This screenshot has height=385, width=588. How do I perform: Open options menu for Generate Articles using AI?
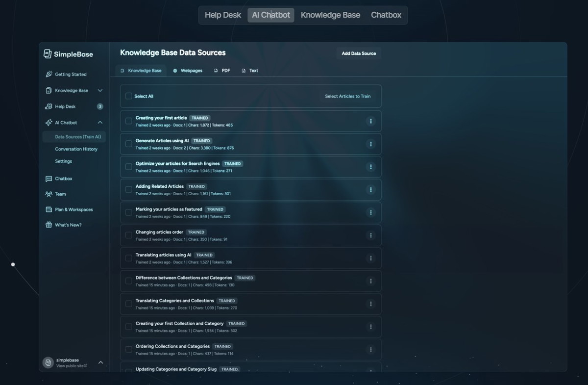pyautogui.click(x=371, y=144)
